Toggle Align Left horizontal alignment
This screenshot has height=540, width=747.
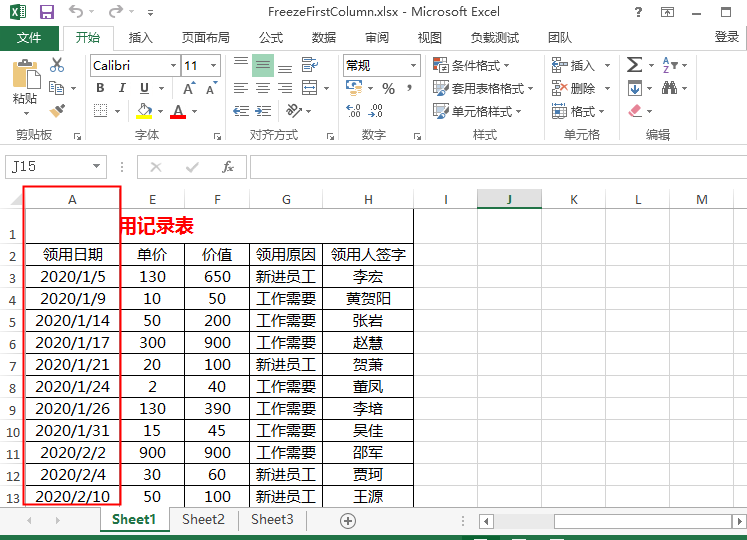pyautogui.click(x=241, y=88)
